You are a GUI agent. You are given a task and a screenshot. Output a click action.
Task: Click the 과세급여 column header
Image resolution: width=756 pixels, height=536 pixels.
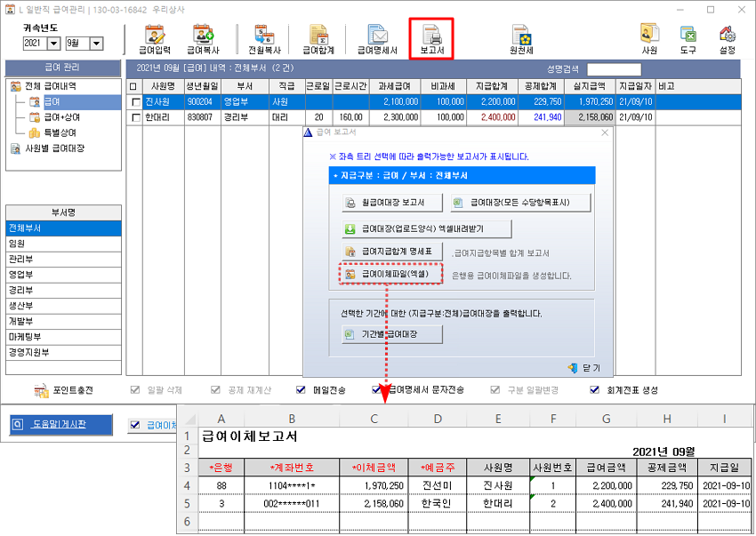point(394,87)
